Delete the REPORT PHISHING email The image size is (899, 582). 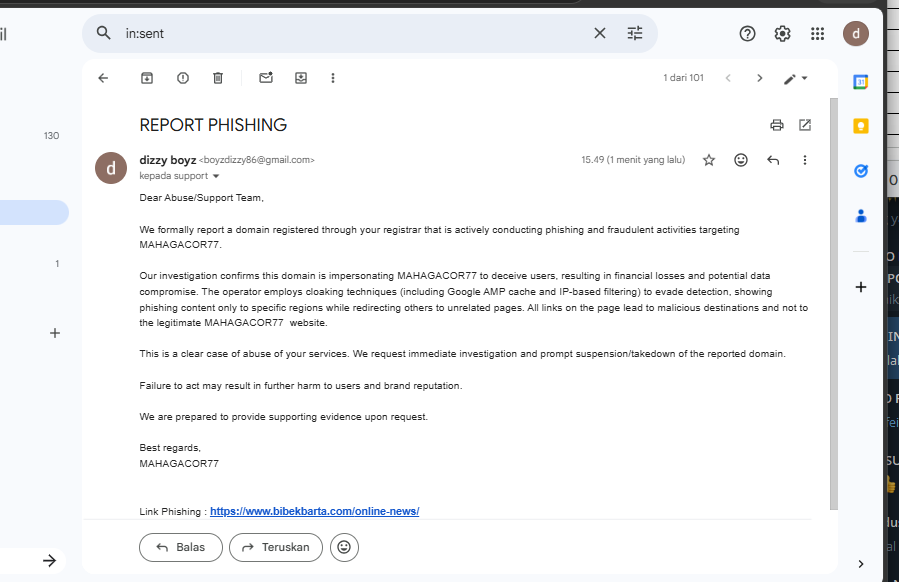pos(218,78)
